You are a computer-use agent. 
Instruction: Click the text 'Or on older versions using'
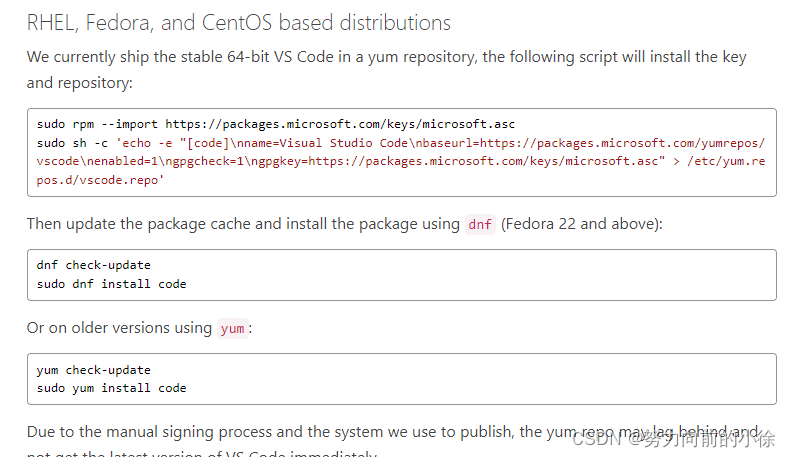pos(119,328)
